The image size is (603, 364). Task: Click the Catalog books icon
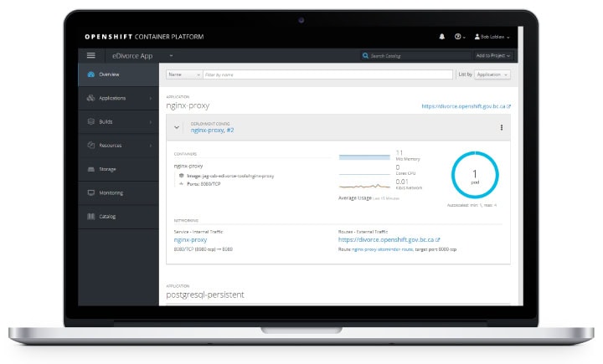pos(90,217)
